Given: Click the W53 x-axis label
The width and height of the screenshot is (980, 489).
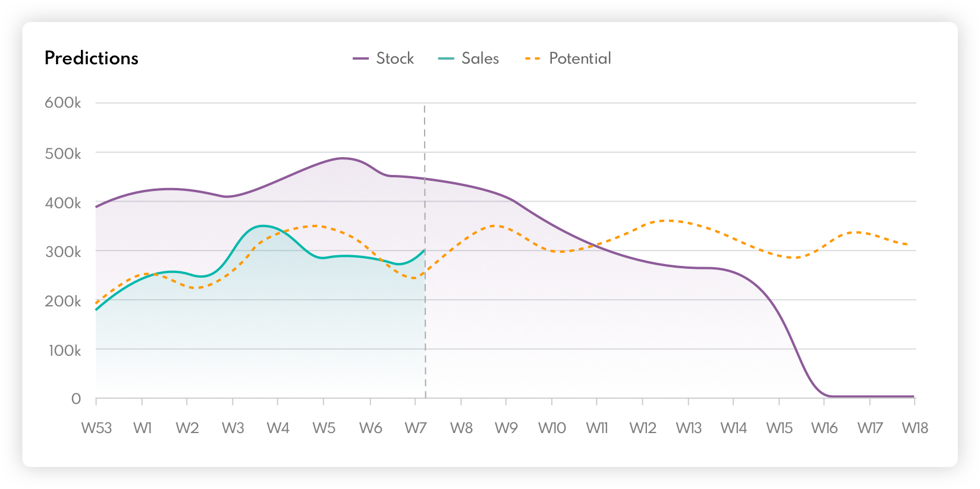Looking at the screenshot, I should click(96, 428).
